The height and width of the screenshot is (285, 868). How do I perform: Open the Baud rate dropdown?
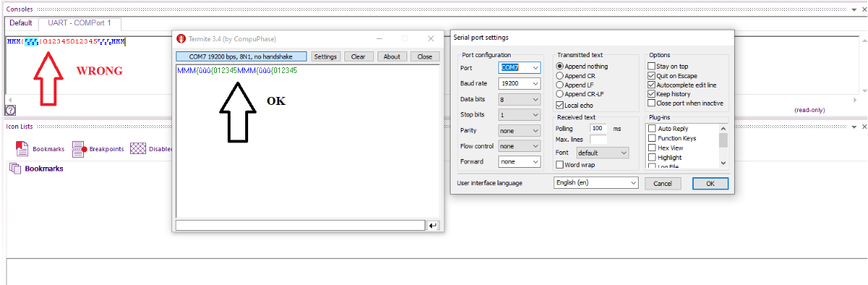(519, 83)
